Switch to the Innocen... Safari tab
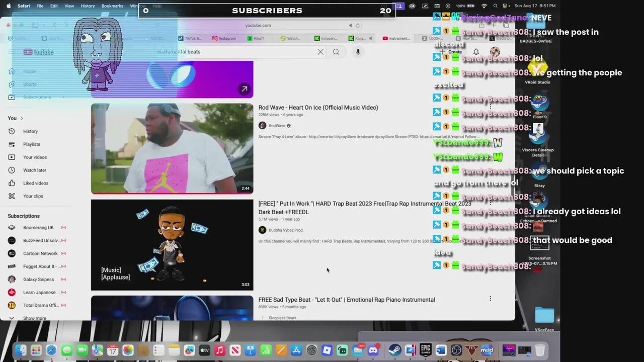This screenshot has height=362, width=644. point(327,38)
